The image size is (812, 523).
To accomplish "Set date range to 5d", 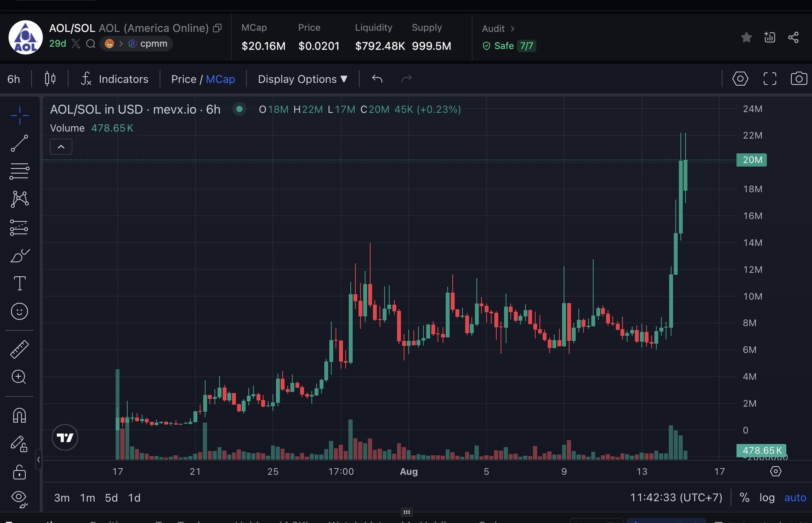I will click(x=111, y=498).
